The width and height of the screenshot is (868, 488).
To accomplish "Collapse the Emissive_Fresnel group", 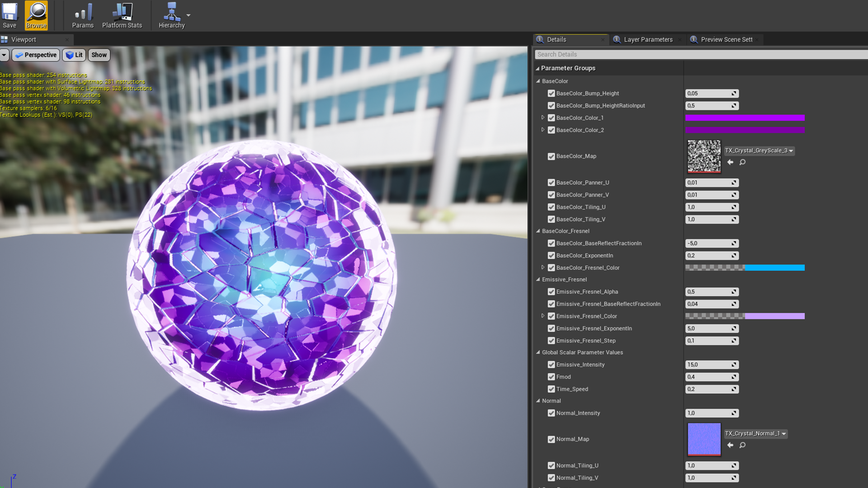I will click(x=538, y=280).
